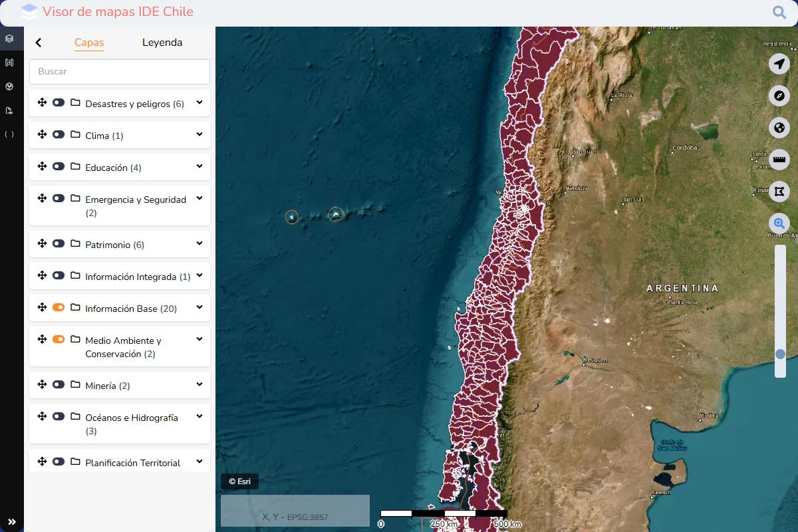Click the compass map tool
This screenshot has width=798, height=532.
tap(779, 96)
